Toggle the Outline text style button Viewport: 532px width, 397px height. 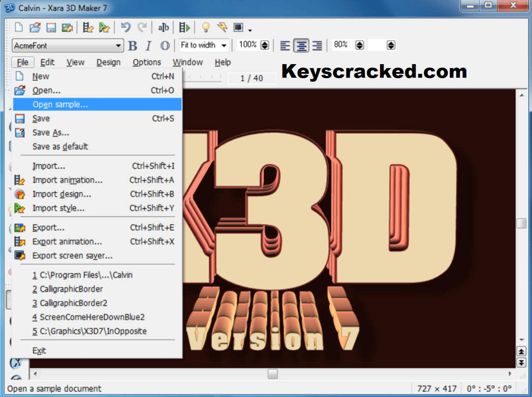coord(165,45)
